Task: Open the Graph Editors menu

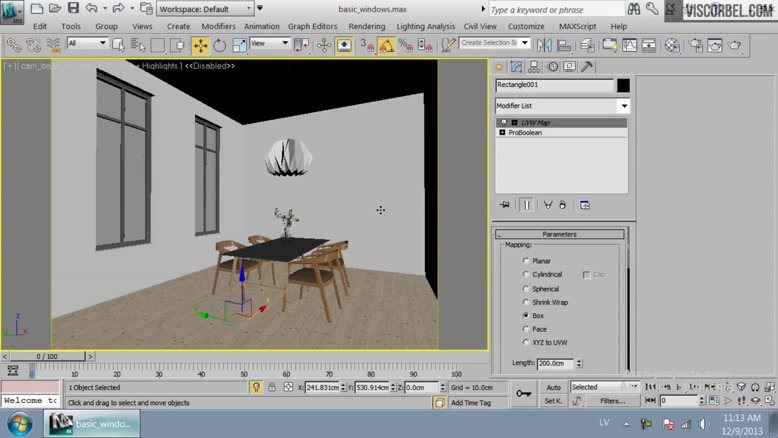Action: coord(312,26)
